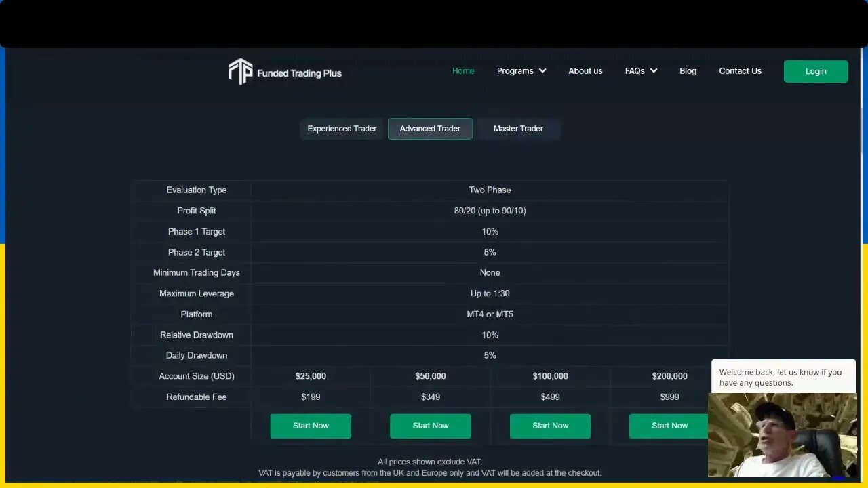This screenshot has height=488, width=868.
Task: Click the 'Maximum Leverage' row label
Action: pos(197,293)
